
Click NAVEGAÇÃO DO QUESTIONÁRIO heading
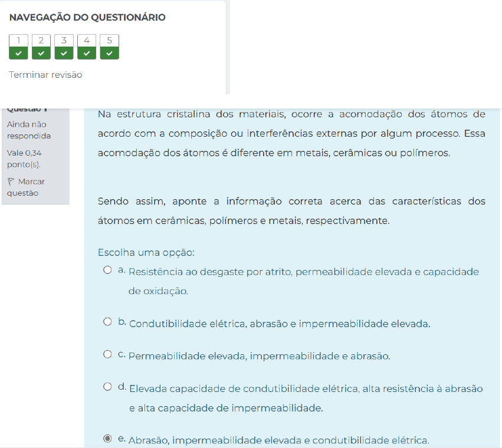87,18
